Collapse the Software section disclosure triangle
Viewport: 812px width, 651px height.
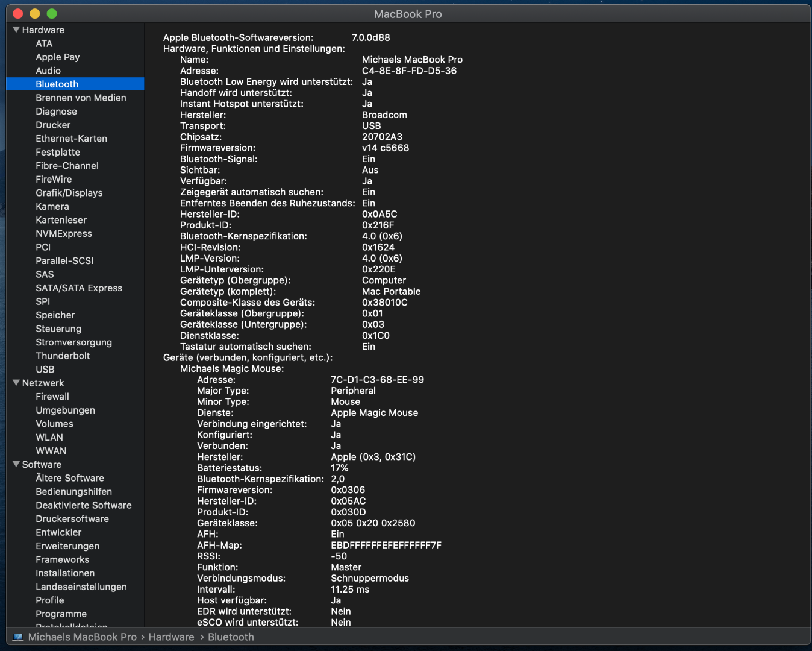[16, 464]
